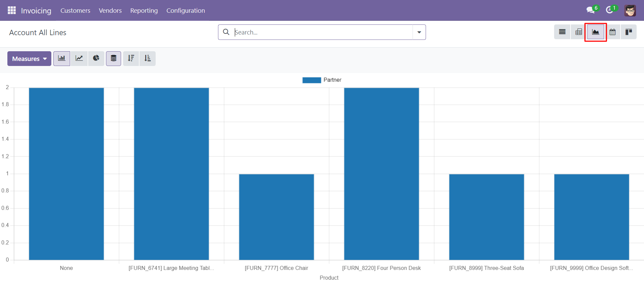Click the '[FURN_6741] Large Meeting Tabl...' label
Image resolution: width=644 pixels, height=283 pixels.
click(171, 268)
